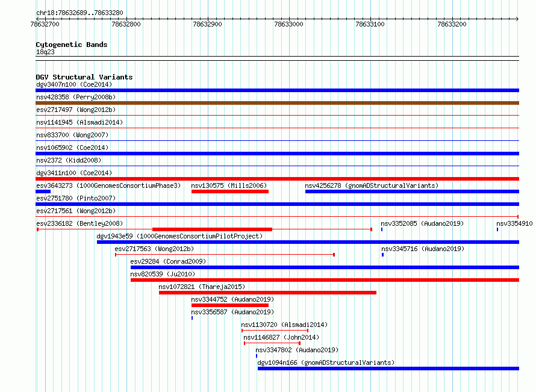Click ruler position 78633100
The height and width of the screenshot is (392, 536).
click(370, 24)
